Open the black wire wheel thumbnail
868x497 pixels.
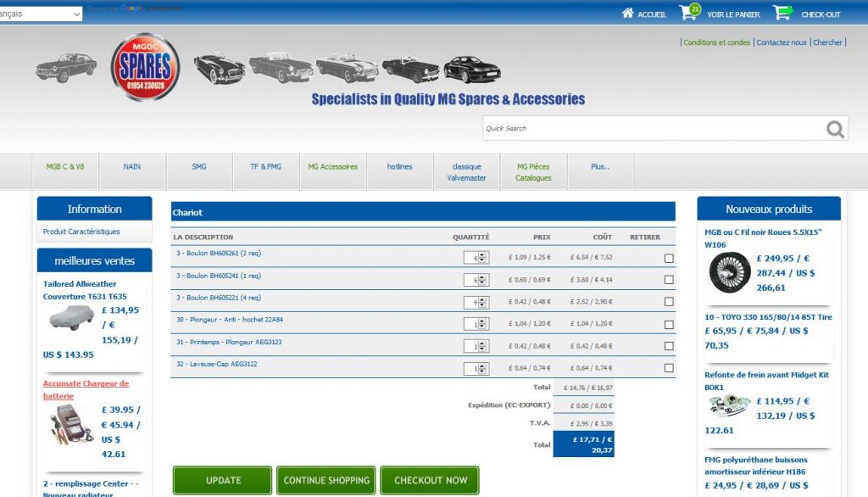[730, 272]
